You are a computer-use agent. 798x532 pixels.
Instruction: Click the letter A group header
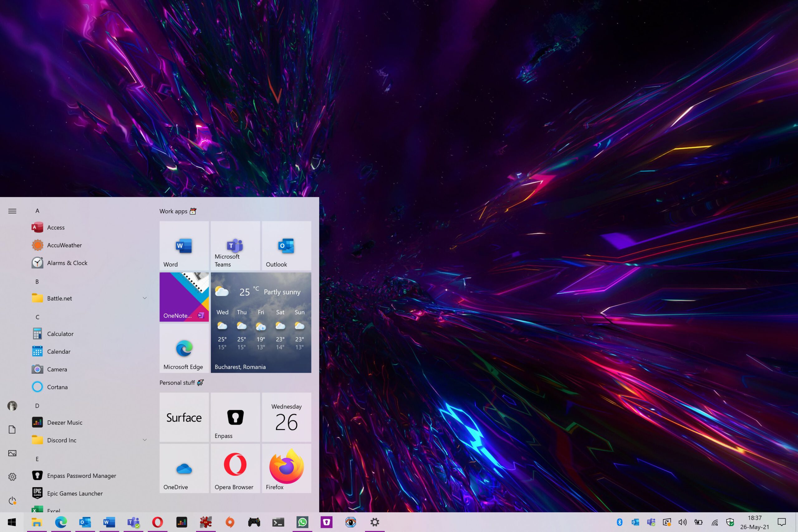(37, 211)
